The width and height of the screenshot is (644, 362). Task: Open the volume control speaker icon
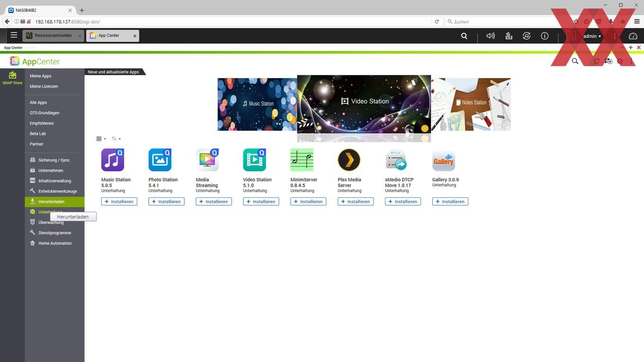(491, 36)
